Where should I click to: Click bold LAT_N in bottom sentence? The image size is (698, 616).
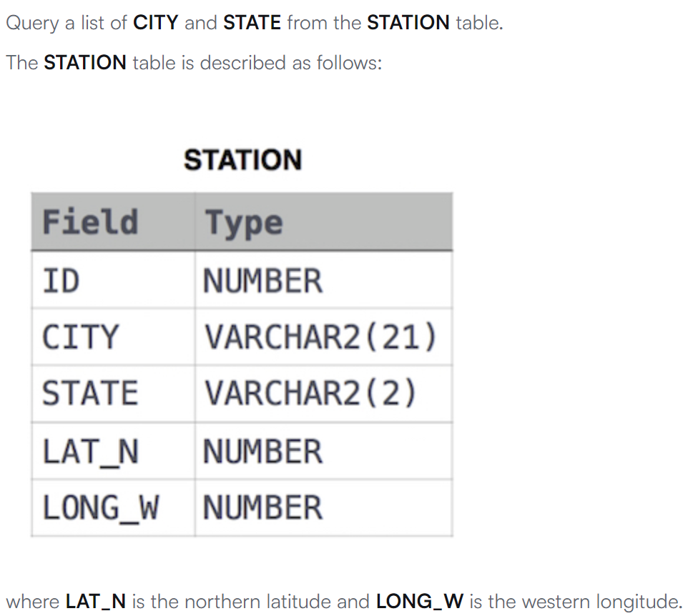click(x=96, y=602)
